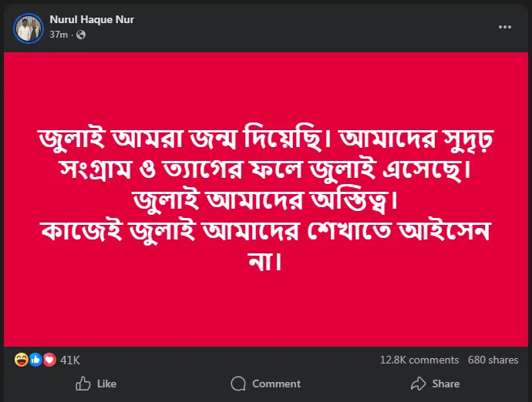Open the 12.8K comments link
532x402 pixels.
419,360
